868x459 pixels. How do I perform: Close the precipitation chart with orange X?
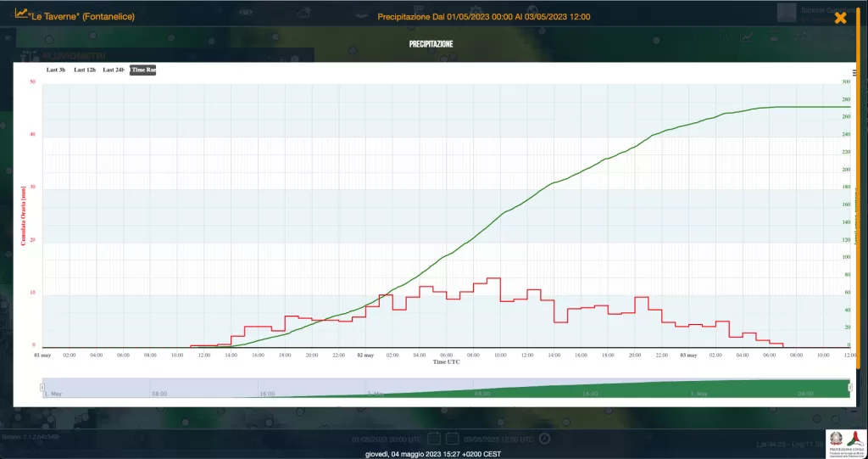pyautogui.click(x=840, y=17)
